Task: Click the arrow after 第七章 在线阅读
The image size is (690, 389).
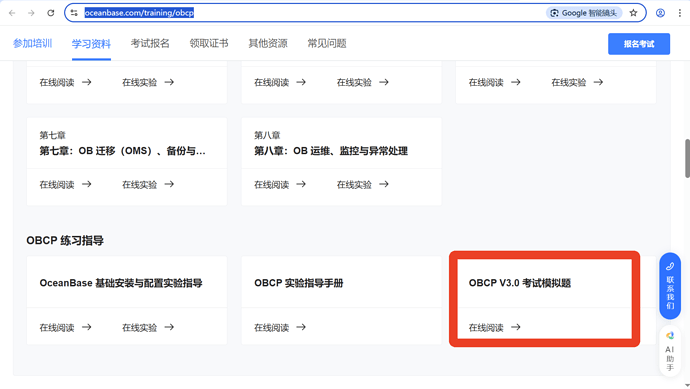Action: [x=87, y=184]
